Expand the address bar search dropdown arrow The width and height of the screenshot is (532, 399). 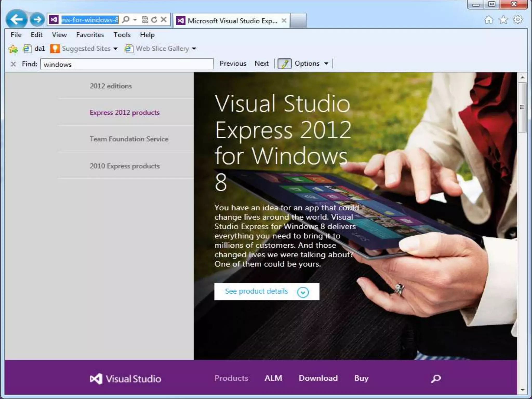pos(135,20)
